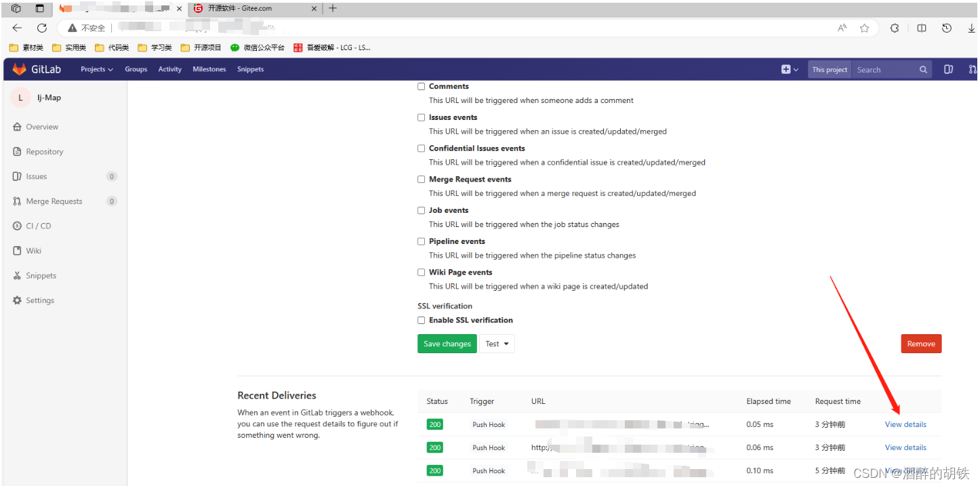Screen dimensions: 980x486
Task: Enable Wiki Page events checkbox
Action: click(422, 272)
